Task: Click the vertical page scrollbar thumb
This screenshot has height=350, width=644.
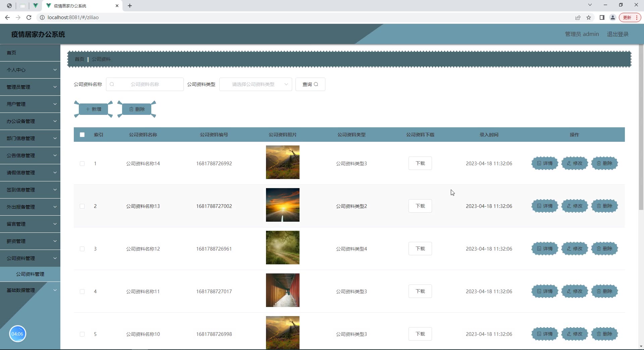Action: [641, 128]
